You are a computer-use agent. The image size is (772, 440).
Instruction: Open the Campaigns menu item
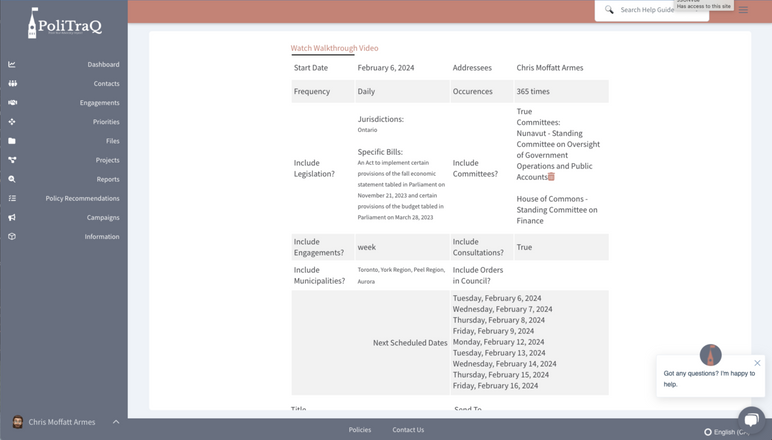(x=103, y=218)
